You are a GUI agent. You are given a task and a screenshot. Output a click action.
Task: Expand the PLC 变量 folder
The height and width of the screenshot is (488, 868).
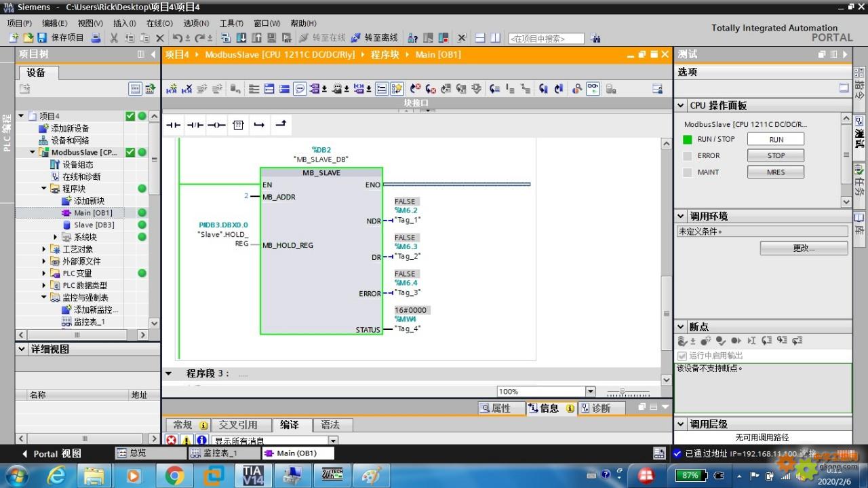pos(44,273)
